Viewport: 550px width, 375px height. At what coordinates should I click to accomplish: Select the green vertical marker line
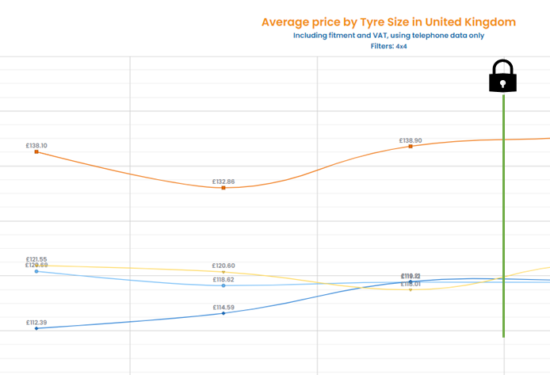[x=504, y=216]
